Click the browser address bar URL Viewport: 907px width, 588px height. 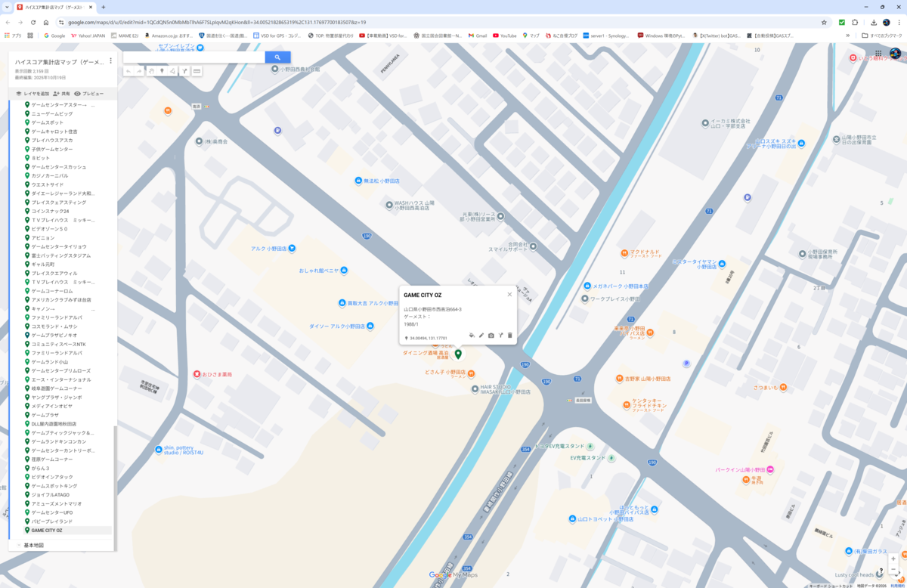pos(217,22)
